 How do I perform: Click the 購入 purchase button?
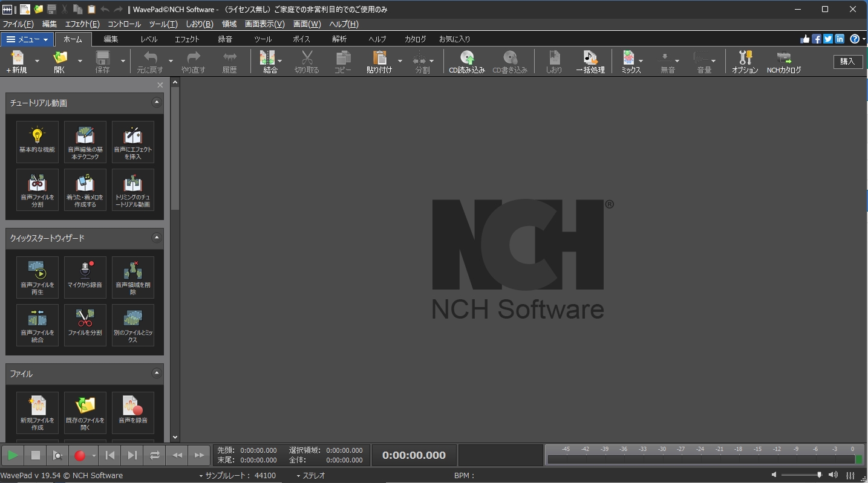[x=847, y=62]
